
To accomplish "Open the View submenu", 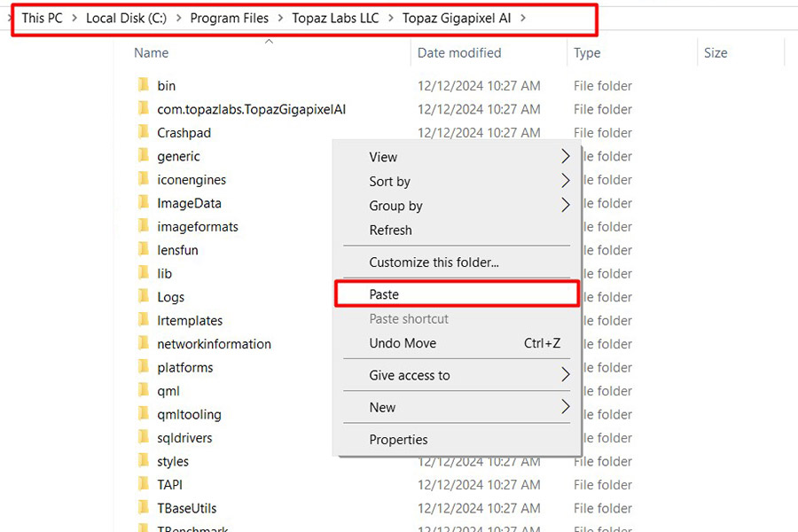I will (457, 157).
